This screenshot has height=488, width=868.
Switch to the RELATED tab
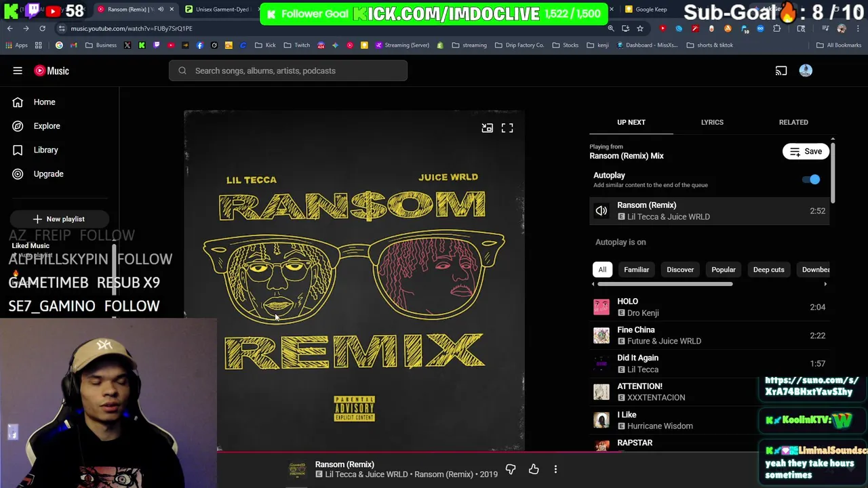793,122
